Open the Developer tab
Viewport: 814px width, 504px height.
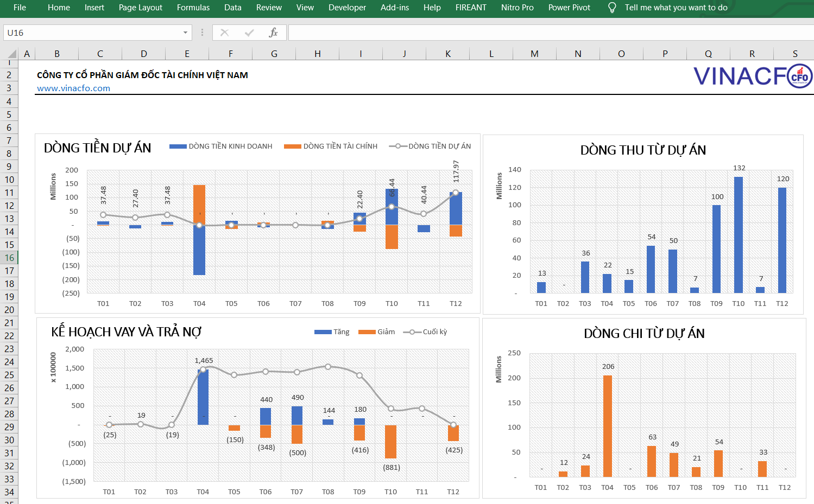347,8
